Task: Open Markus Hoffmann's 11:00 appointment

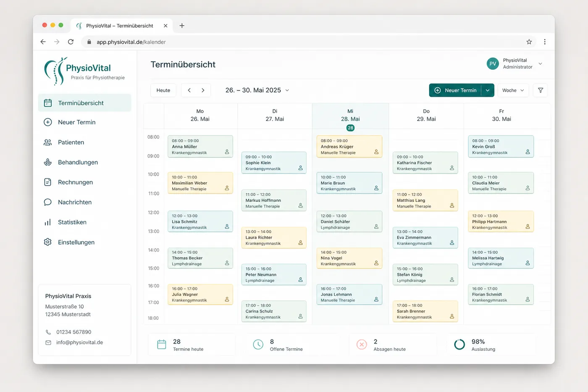Action: pos(274,200)
